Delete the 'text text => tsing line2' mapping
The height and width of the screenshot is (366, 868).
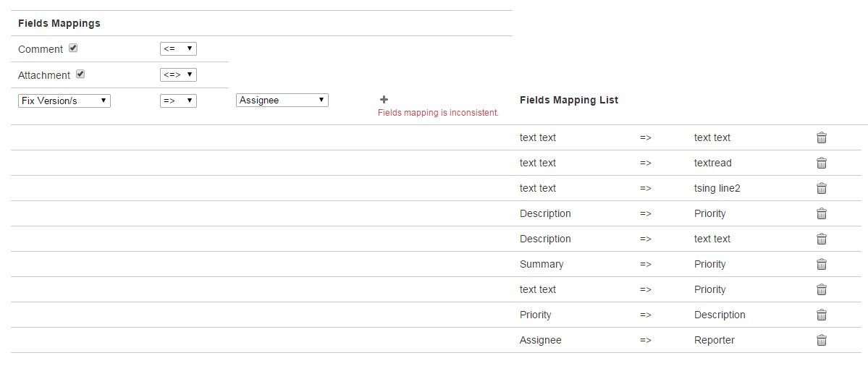[x=822, y=188]
